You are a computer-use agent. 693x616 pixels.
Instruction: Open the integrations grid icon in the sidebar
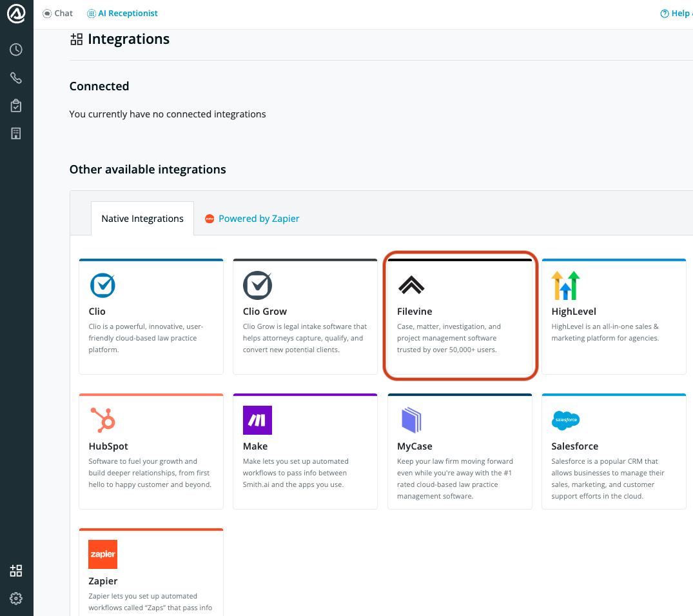16,570
